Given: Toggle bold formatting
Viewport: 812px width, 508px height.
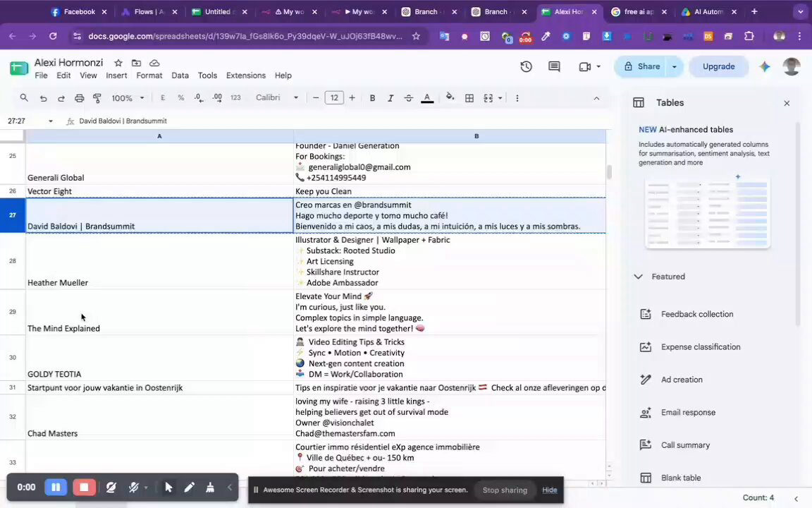Looking at the screenshot, I should (372, 98).
